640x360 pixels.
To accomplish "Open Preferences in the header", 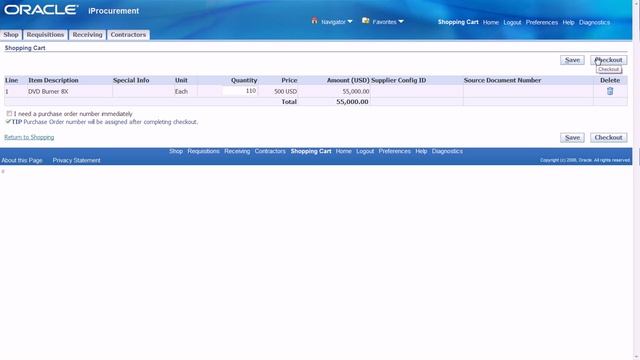I will (542, 22).
